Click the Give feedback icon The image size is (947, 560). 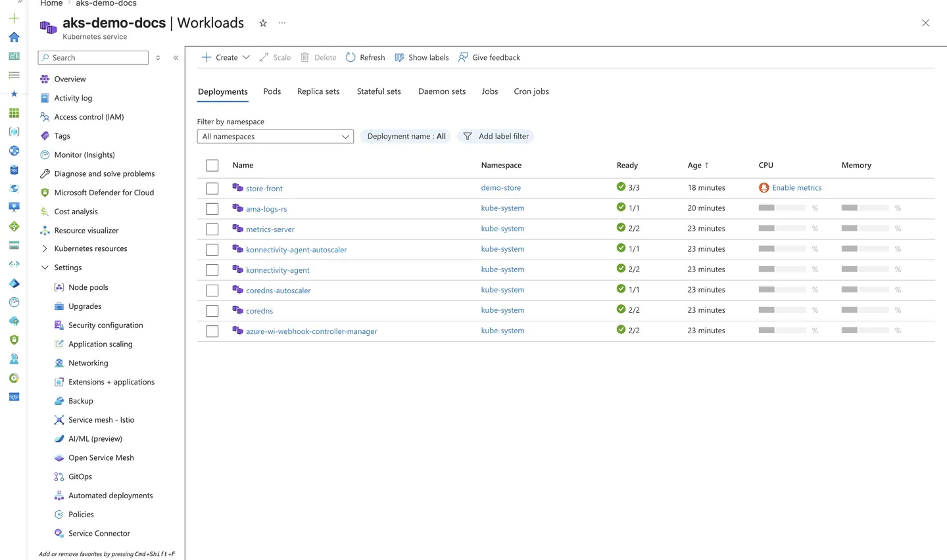[x=463, y=57]
